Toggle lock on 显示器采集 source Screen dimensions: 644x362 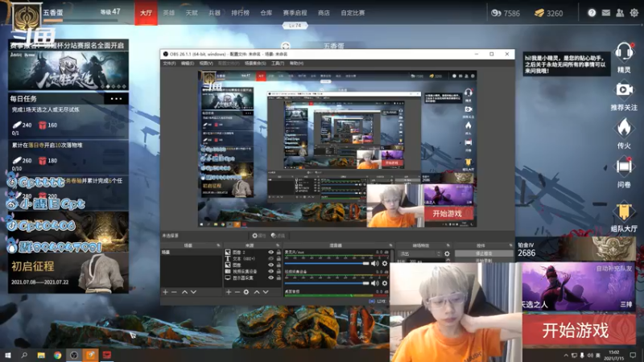coord(279,278)
